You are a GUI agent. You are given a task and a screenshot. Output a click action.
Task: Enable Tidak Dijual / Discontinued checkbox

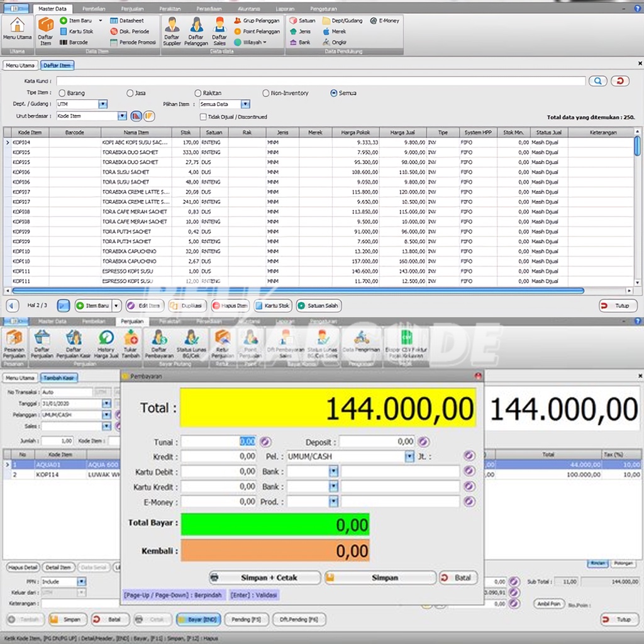point(203,116)
